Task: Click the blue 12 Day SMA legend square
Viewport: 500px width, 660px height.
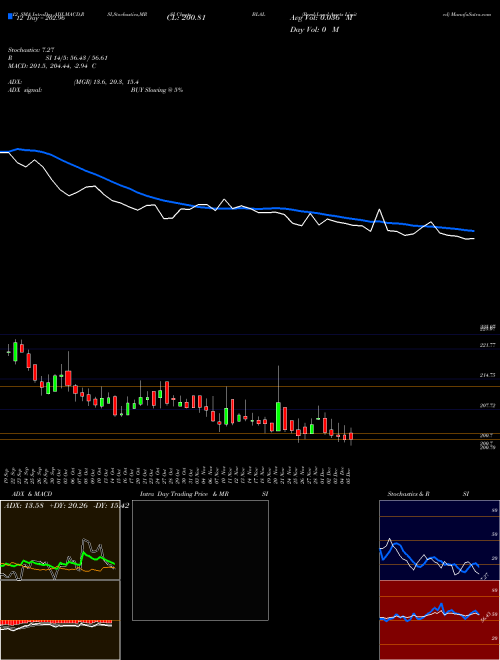Action: point(10,16)
